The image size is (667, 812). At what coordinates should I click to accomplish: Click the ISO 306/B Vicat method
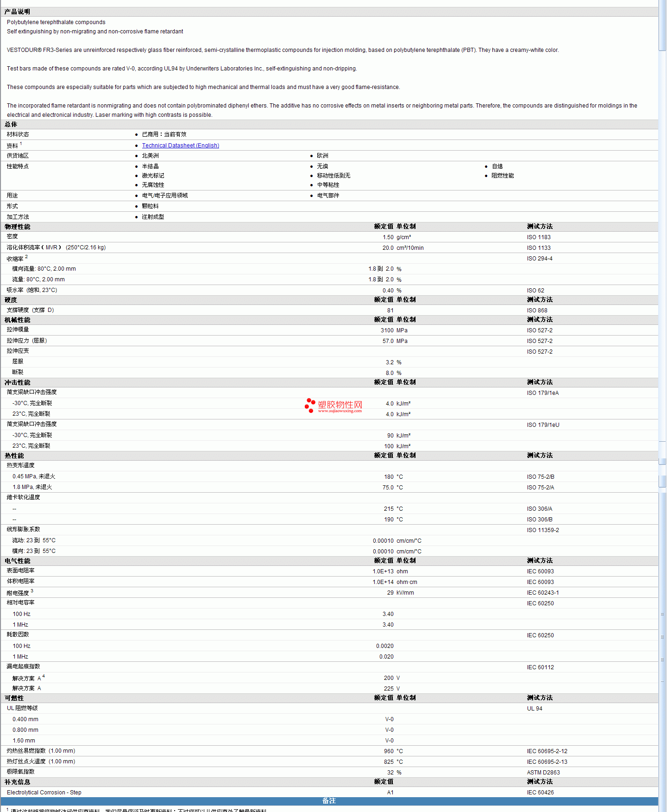click(x=539, y=520)
